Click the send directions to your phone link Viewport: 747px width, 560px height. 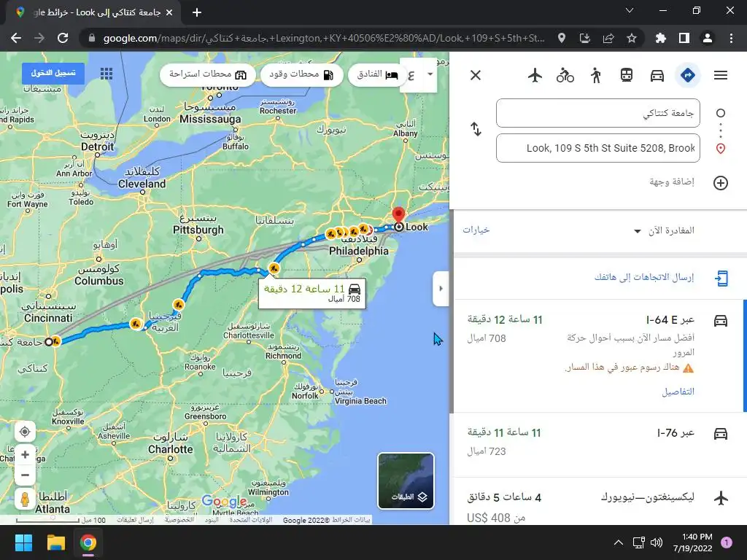(x=644, y=277)
